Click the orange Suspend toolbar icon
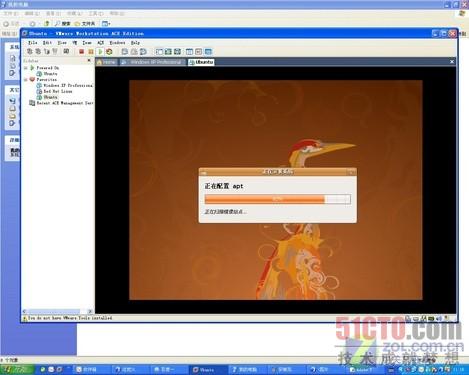Screen dimensions: 469x375 coord(91,52)
